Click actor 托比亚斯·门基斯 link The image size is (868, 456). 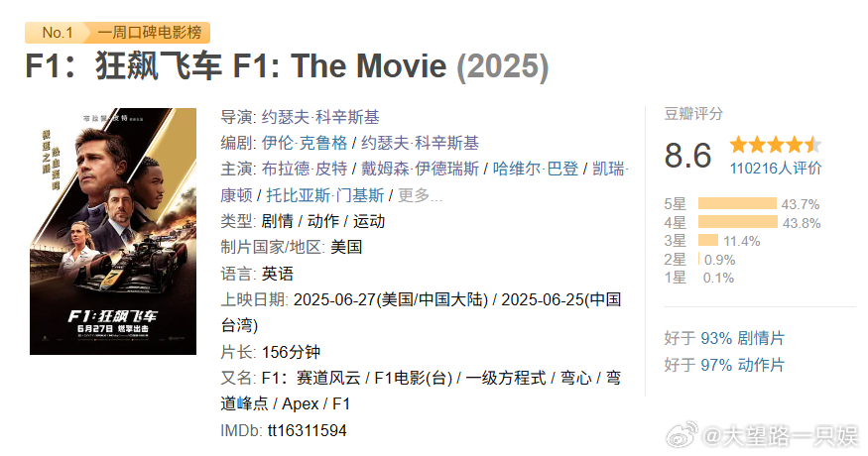pyautogui.click(x=325, y=195)
